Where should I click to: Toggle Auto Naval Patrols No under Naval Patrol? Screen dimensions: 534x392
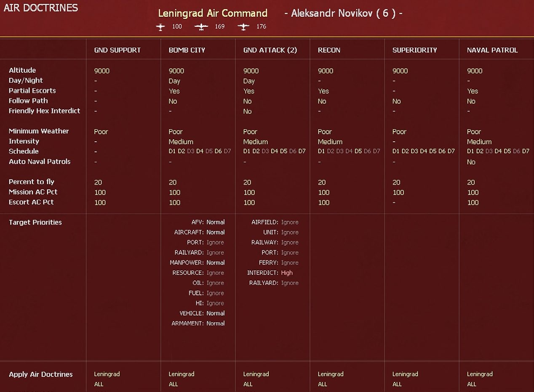tap(471, 162)
